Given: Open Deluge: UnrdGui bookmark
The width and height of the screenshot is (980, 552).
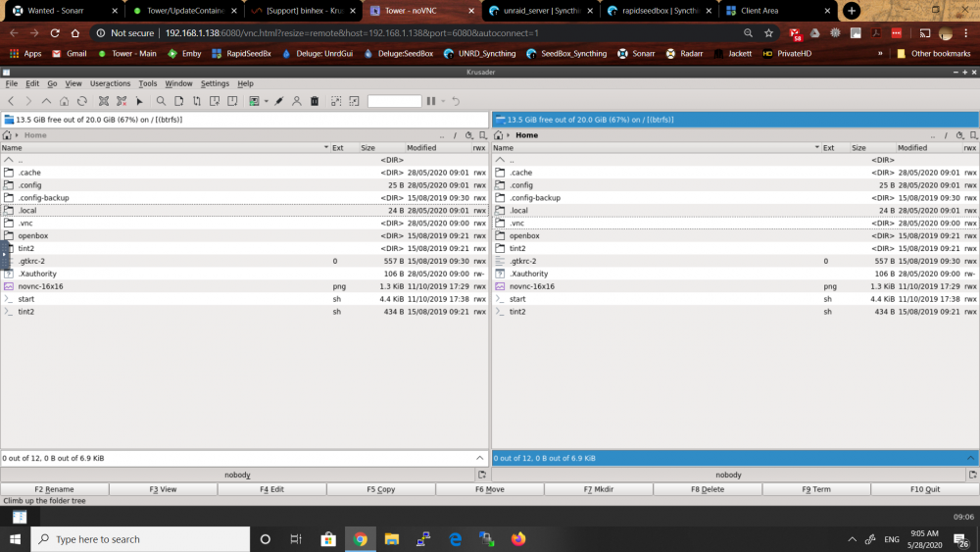Looking at the screenshot, I should 317,54.
